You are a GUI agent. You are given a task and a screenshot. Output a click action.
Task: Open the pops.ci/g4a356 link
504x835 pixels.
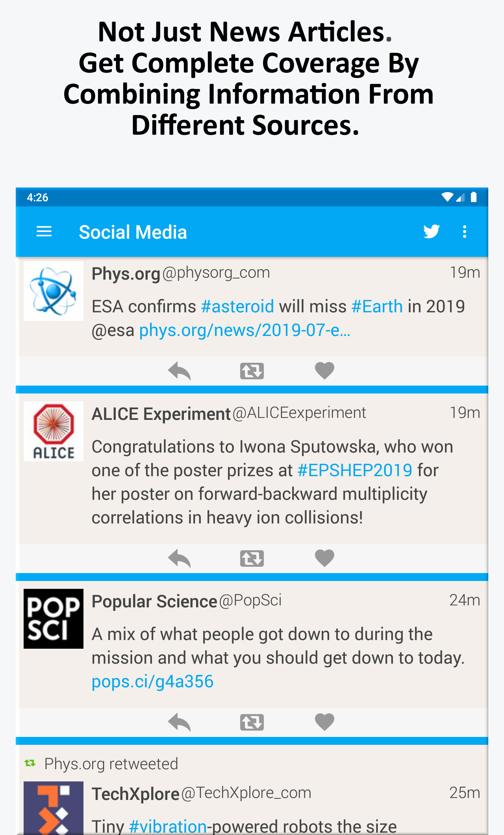152,681
